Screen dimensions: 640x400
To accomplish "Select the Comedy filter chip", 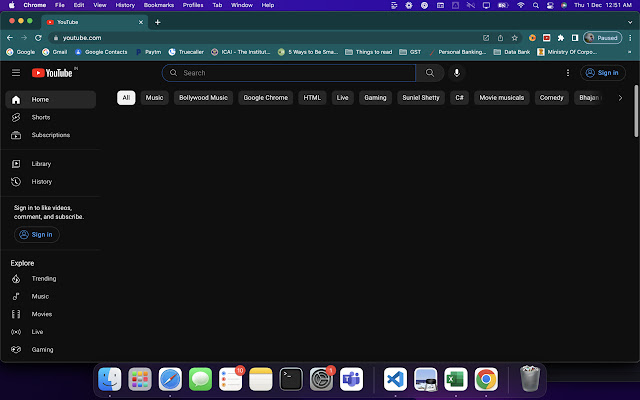I will (x=551, y=98).
